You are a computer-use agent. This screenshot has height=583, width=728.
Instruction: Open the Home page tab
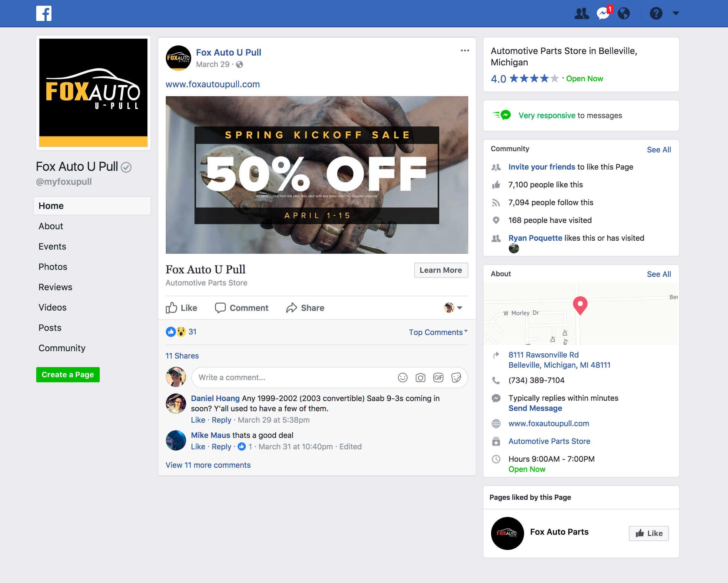coord(92,206)
